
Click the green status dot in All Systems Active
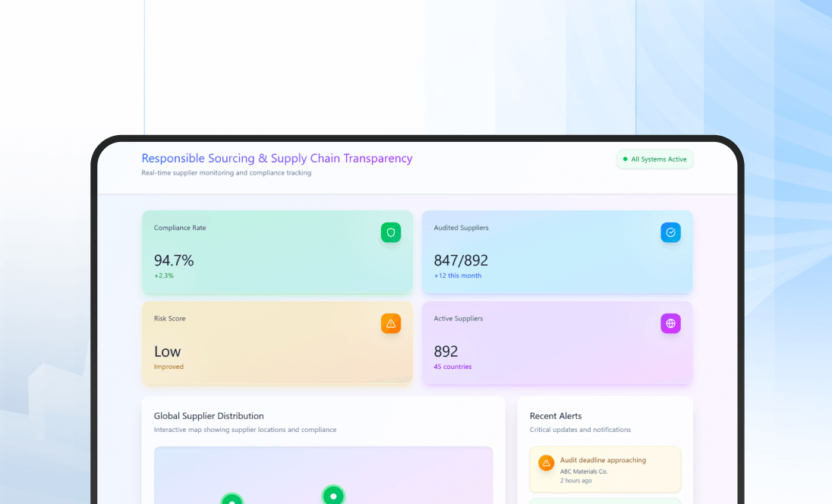pyautogui.click(x=626, y=159)
